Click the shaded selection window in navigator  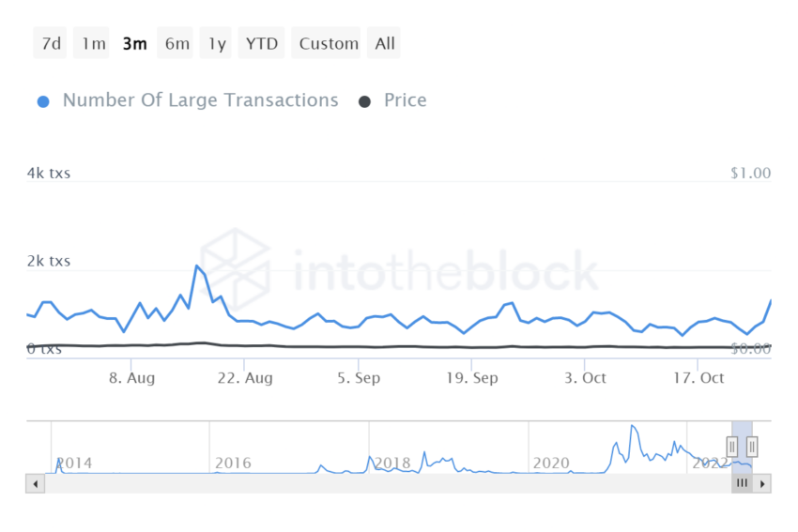click(742, 460)
